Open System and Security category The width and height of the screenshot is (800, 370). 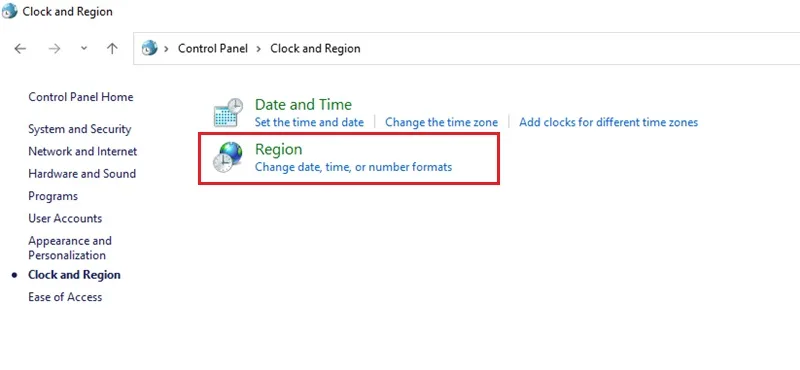(80, 129)
